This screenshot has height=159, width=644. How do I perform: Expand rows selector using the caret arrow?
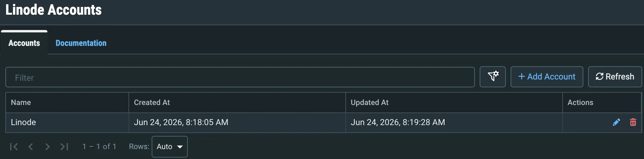click(180, 147)
